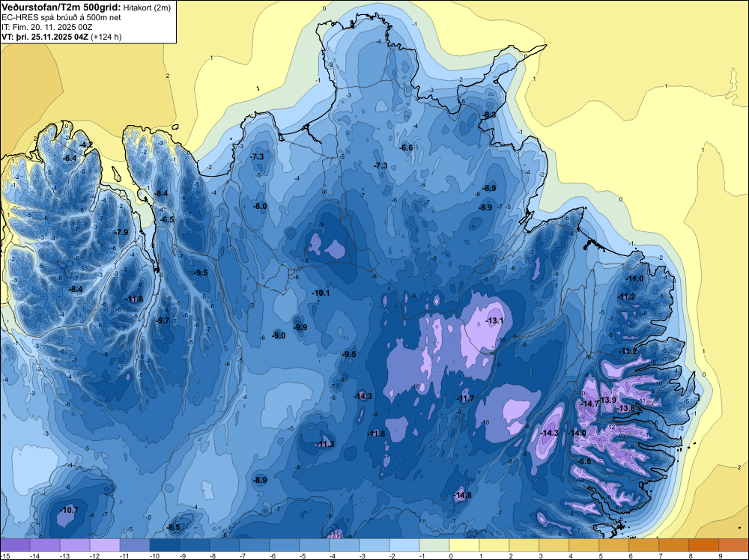This screenshot has width=749, height=560.
Task: Click the temperature value -11.7
Action: (x=465, y=398)
